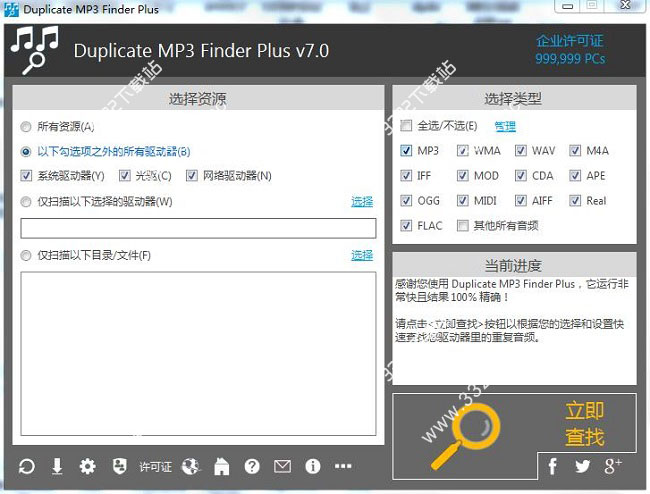Uncheck the MIDI type checkbox

coord(463,201)
